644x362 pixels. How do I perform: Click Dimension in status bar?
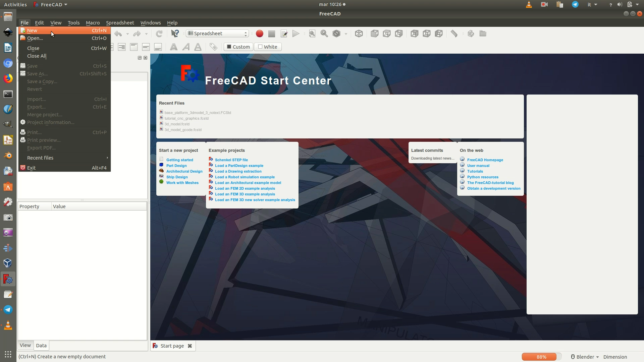click(615, 357)
